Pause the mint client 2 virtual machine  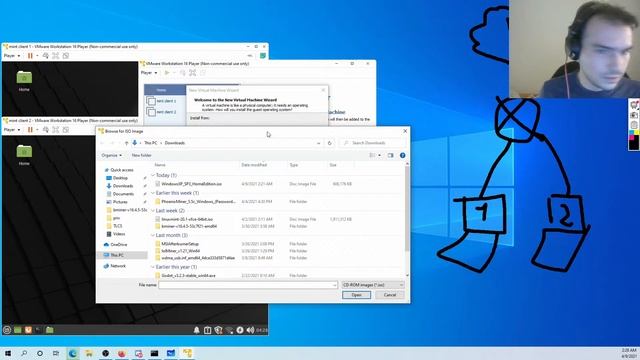[x=30, y=130]
